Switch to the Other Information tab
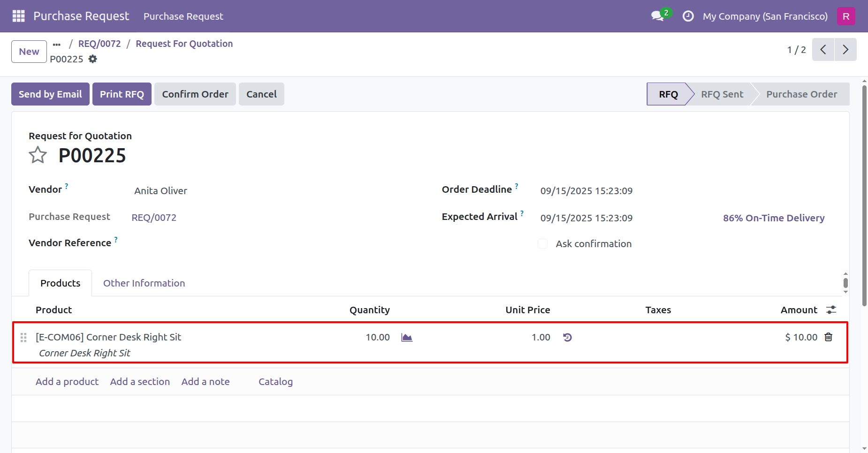The image size is (868, 453). click(x=144, y=283)
